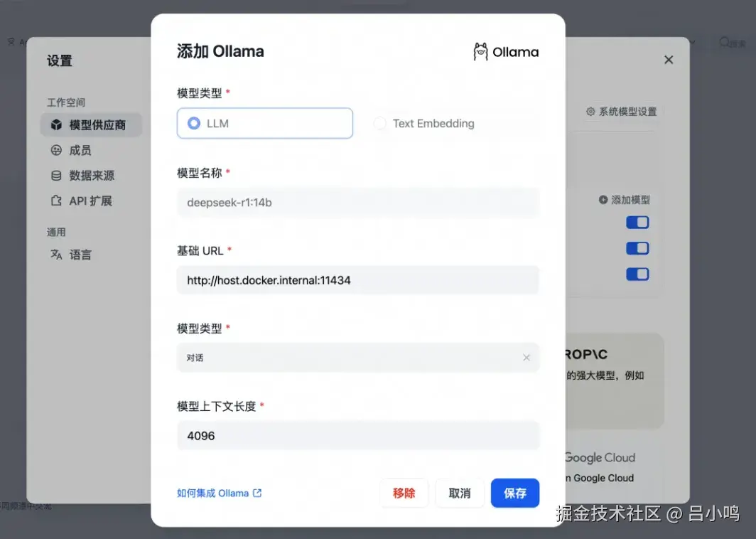Click the members icon beside 成员
This screenshot has width=756, height=539.
(x=56, y=150)
